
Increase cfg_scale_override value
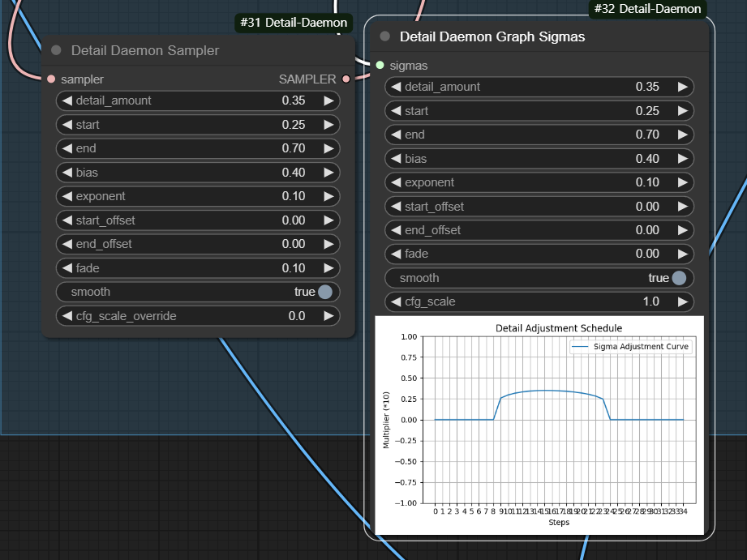click(328, 316)
